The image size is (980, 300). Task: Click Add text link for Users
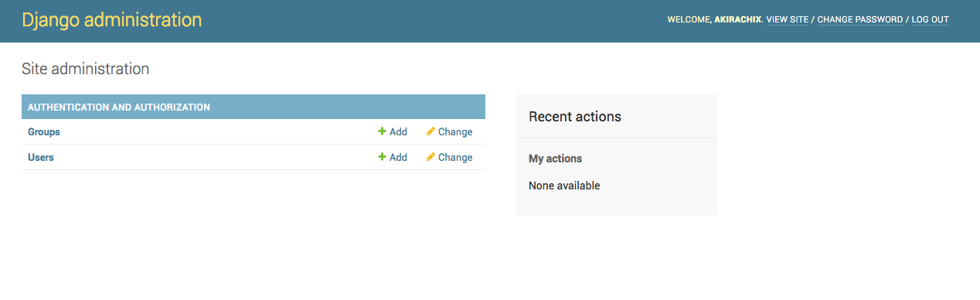pyautogui.click(x=398, y=158)
